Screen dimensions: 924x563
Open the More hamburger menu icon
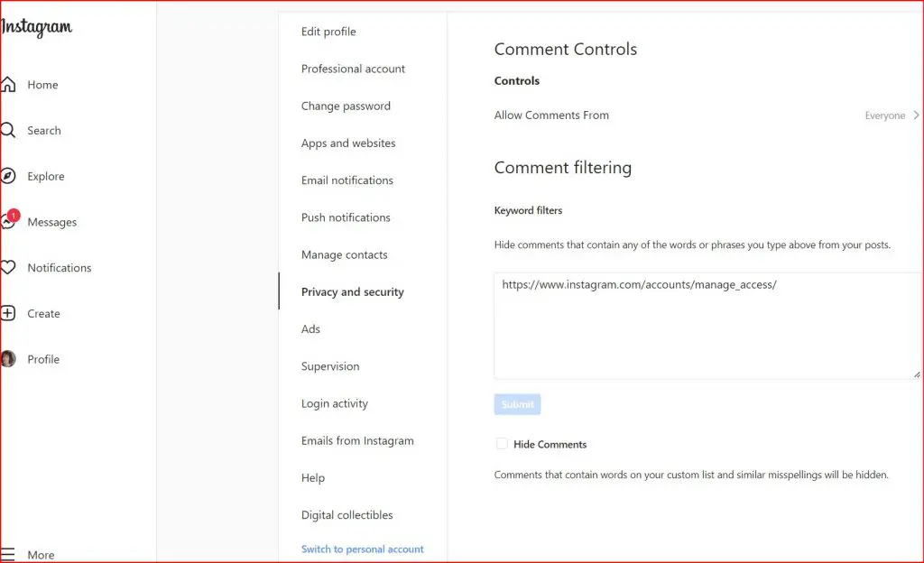click(x=8, y=555)
